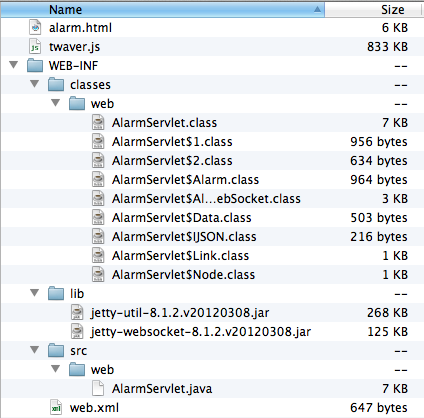This screenshot has width=424, height=418.
Task: Click the web.xml file icon
Action: (x=56, y=408)
